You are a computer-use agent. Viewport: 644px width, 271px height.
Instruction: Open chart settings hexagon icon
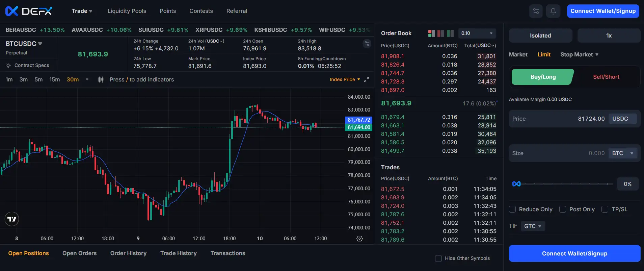click(359, 239)
